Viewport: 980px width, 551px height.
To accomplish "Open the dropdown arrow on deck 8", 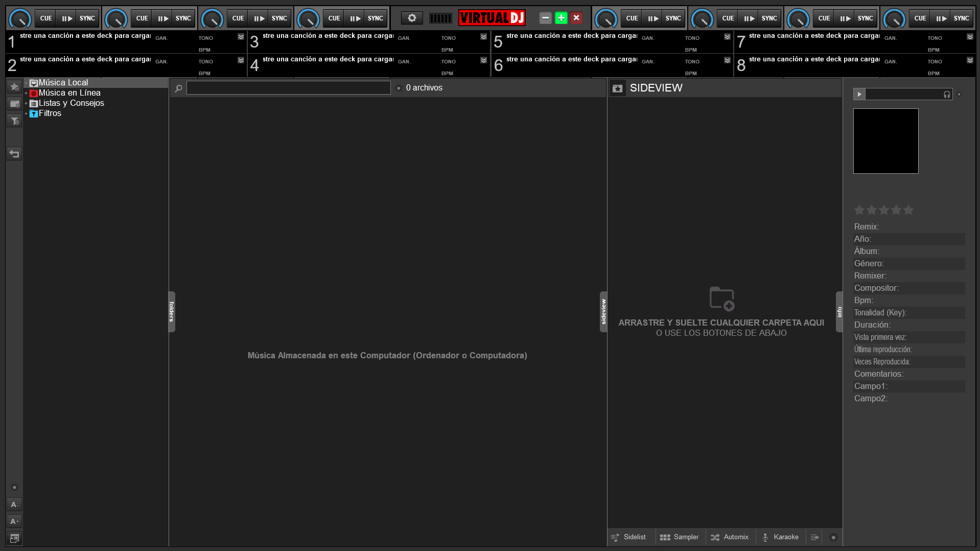I will tap(970, 60).
